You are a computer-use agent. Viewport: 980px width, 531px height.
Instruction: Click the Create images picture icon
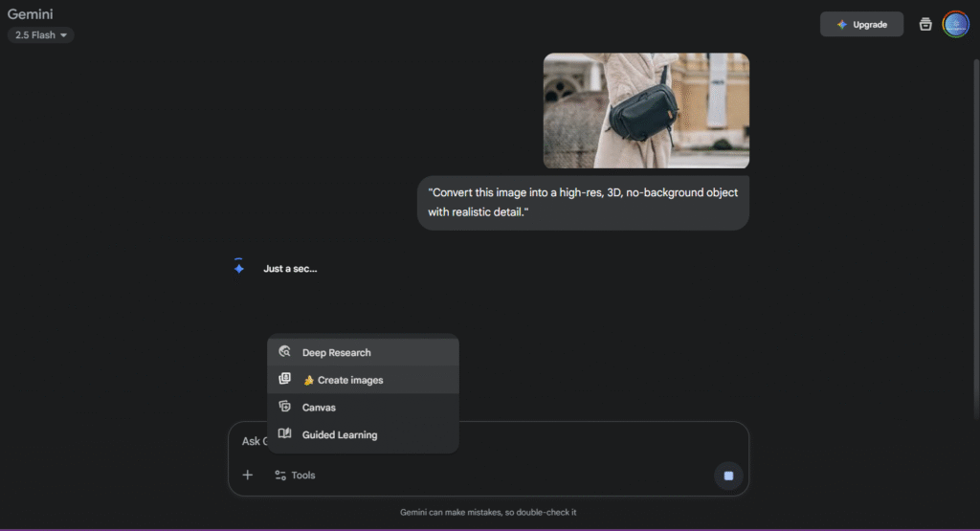[x=284, y=380]
